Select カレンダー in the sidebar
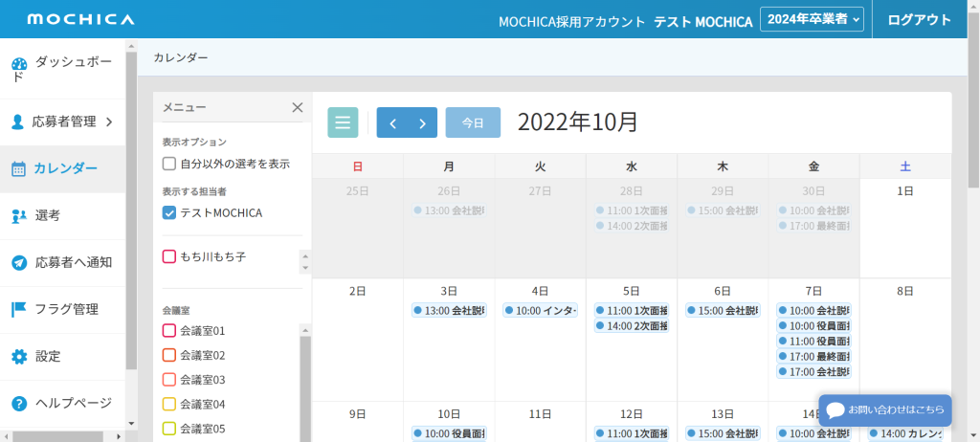980x442 pixels. point(65,168)
